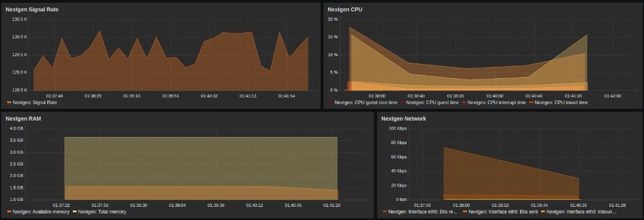This screenshot has height=220, width=644.
Task: Click the Total memory legend color swatch
Action: point(75,212)
